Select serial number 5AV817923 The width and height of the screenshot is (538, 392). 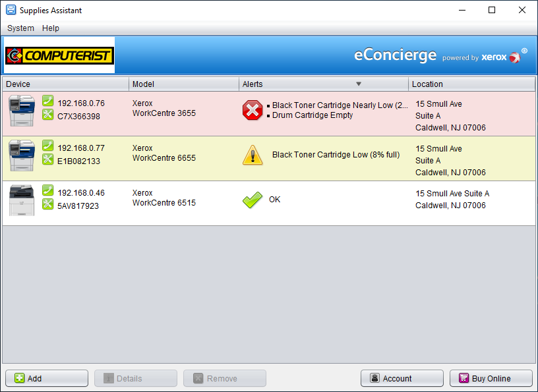click(78, 206)
